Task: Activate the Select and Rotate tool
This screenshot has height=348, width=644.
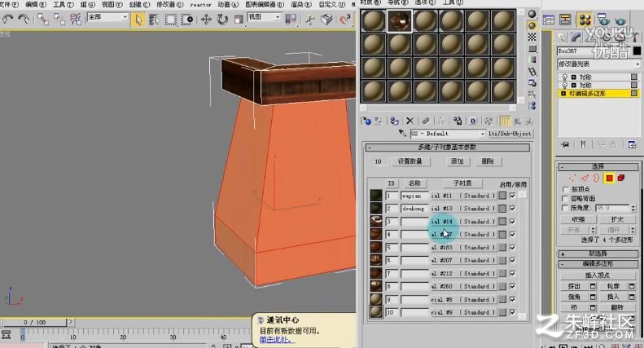Action: click(x=222, y=20)
